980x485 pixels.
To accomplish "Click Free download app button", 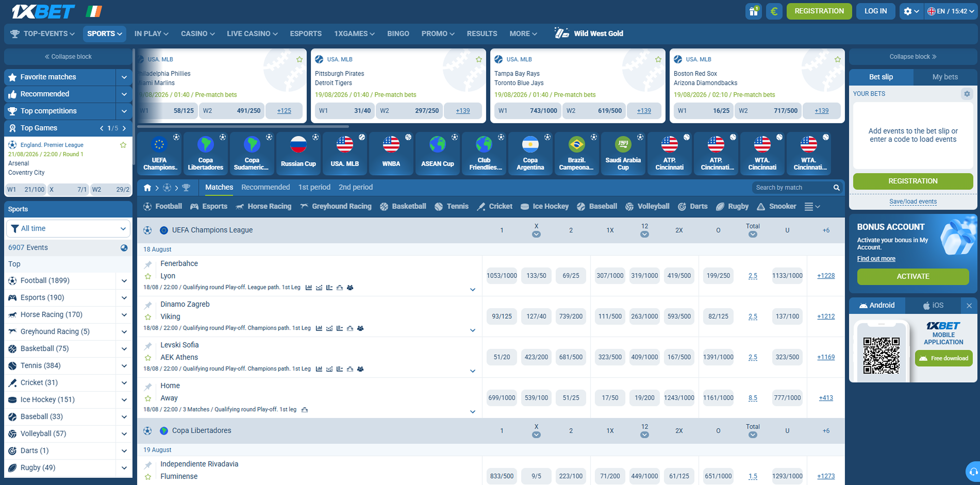I will [x=943, y=358].
